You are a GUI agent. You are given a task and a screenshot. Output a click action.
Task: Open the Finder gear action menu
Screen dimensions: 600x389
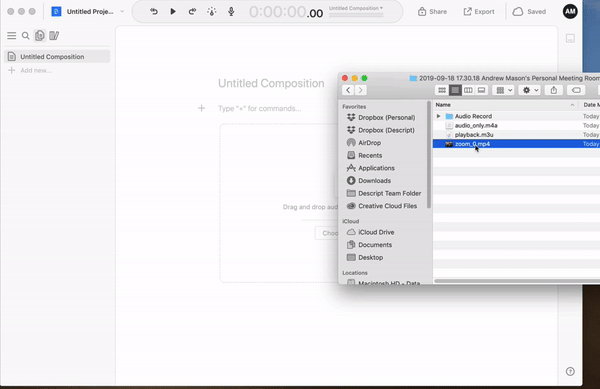click(x=530, y=90)
